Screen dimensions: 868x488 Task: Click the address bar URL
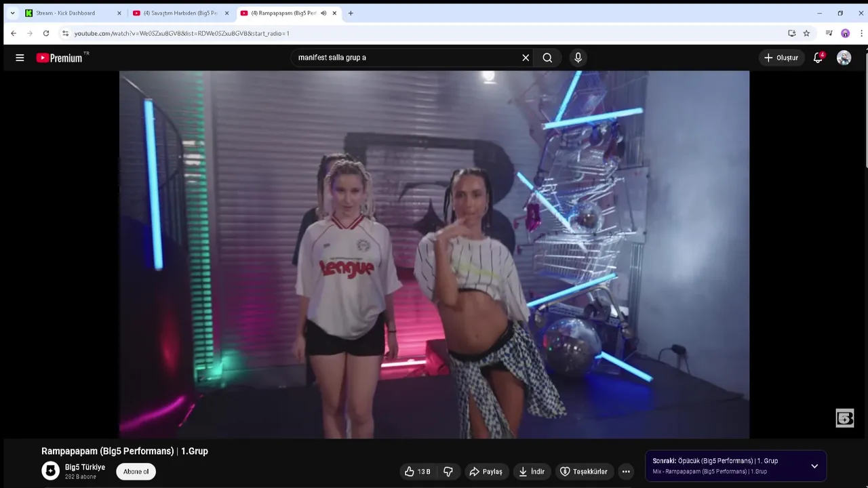[x=182, y=33]
